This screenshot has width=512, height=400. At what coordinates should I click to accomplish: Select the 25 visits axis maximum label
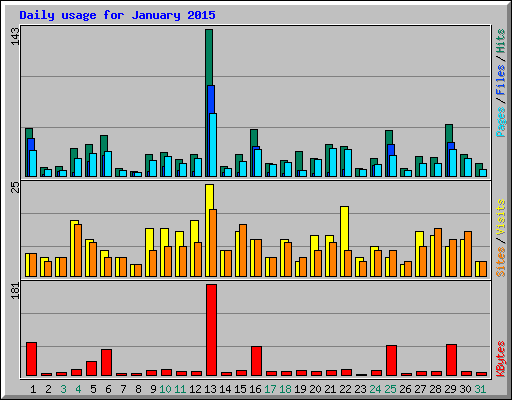click(x=16, y=188)
